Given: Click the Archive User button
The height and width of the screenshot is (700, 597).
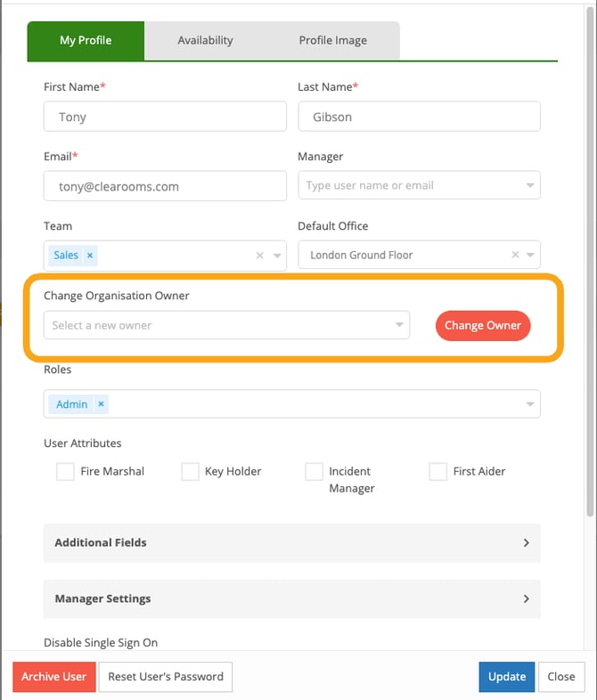Looking at the screenshot, I should pos(53,677).
